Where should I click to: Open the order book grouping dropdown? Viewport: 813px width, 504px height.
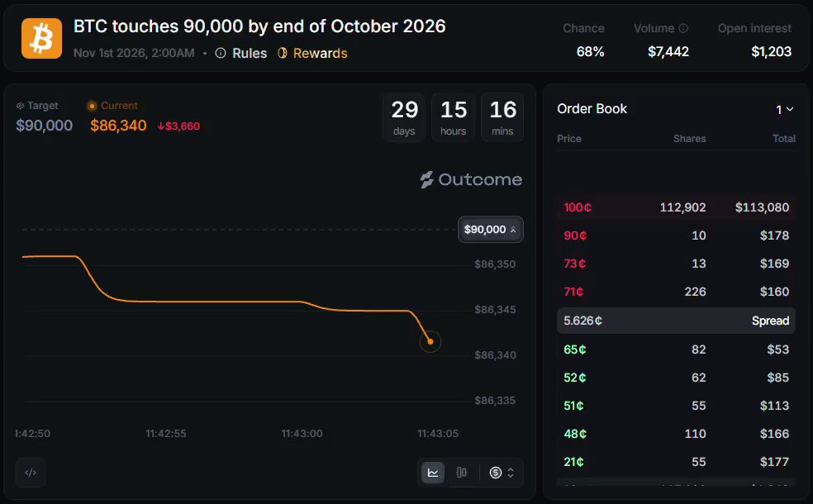click(x=784, y=109)
